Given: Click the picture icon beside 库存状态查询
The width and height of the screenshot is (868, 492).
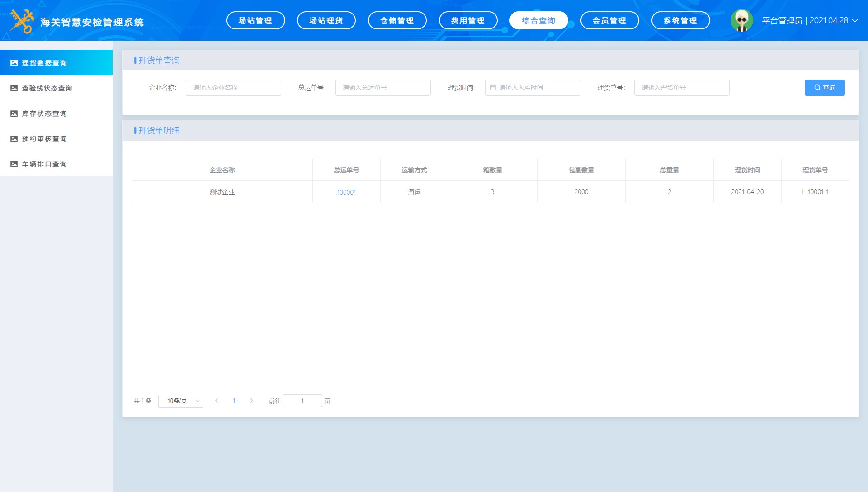Looking at the screenshot, I should click(14, 113).
